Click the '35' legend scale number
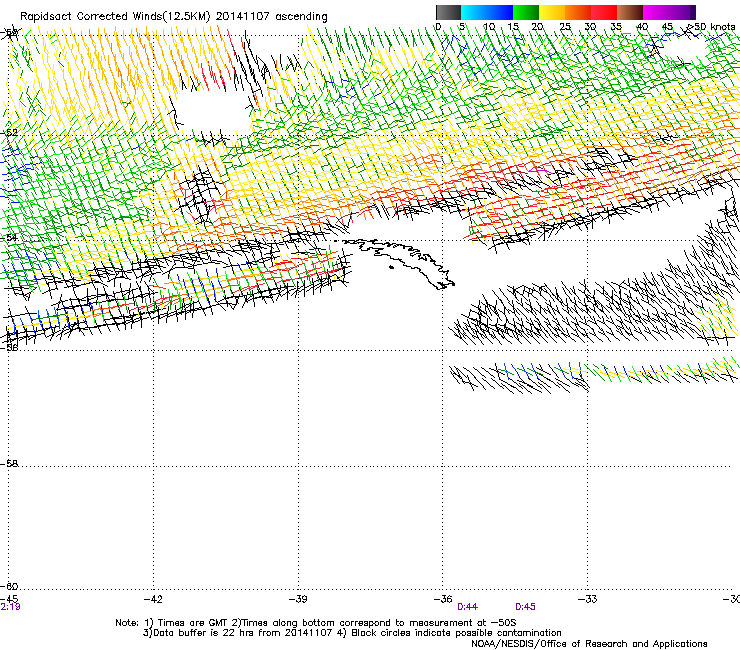The width and height of the screenshot is (740, 650). click(616, 27)
